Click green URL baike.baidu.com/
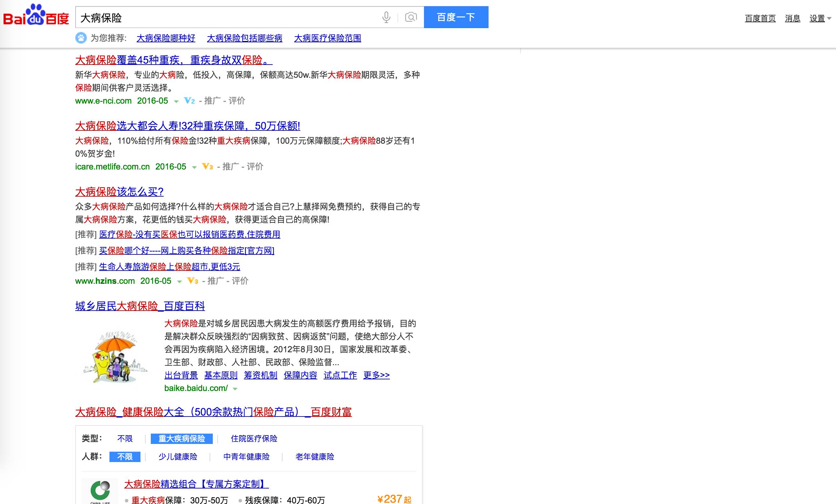The height and width of the screenshot is (504, 836). [196, 388]
